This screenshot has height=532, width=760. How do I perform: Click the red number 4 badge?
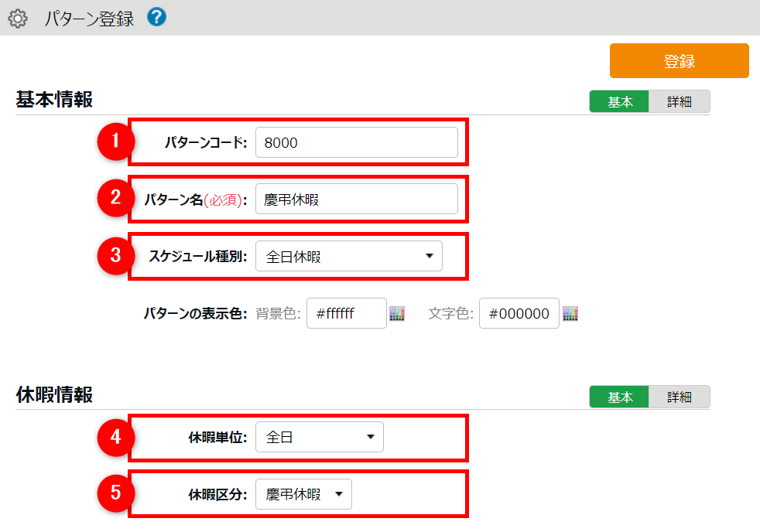pyautogui.click(x=115, y=437)
